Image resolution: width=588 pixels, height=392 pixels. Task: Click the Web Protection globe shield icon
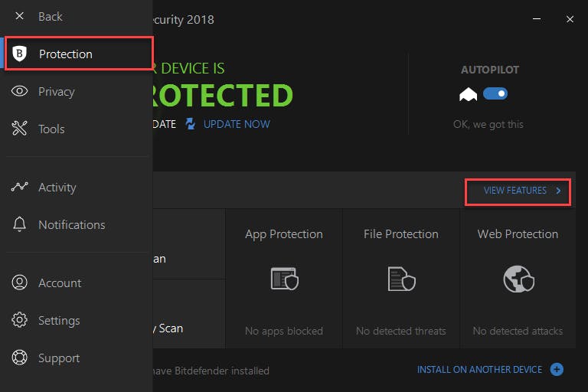pos(518,279)
